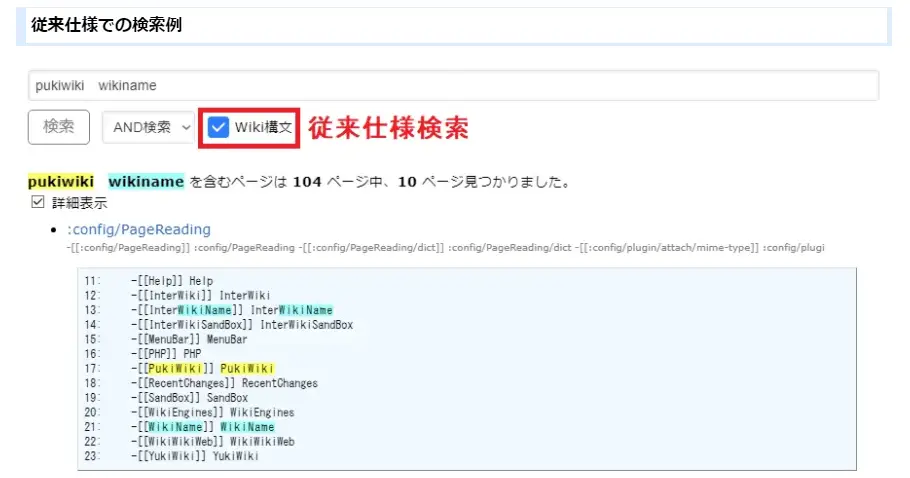Screen dimensions: 910x478
Task: Click the search text input field
Action: [453, 85]
